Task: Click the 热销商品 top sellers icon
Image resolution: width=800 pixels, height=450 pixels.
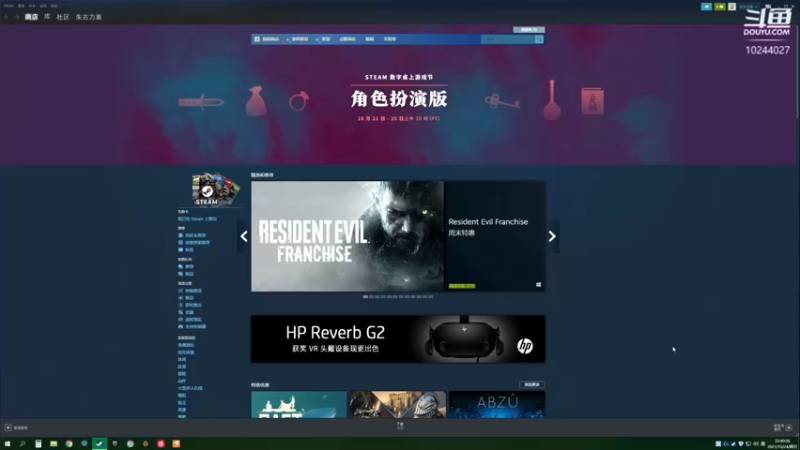Action: pyautogui.click(x=181, y=290)
